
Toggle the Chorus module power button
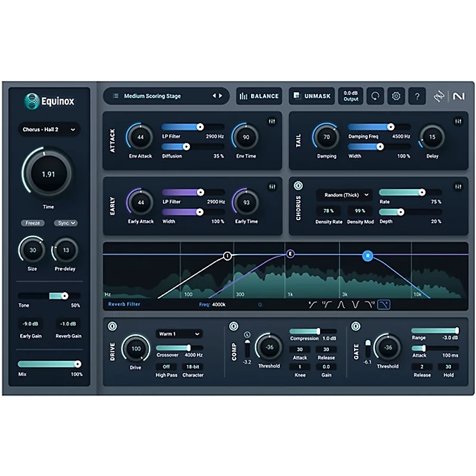click(x=298, y=186)
